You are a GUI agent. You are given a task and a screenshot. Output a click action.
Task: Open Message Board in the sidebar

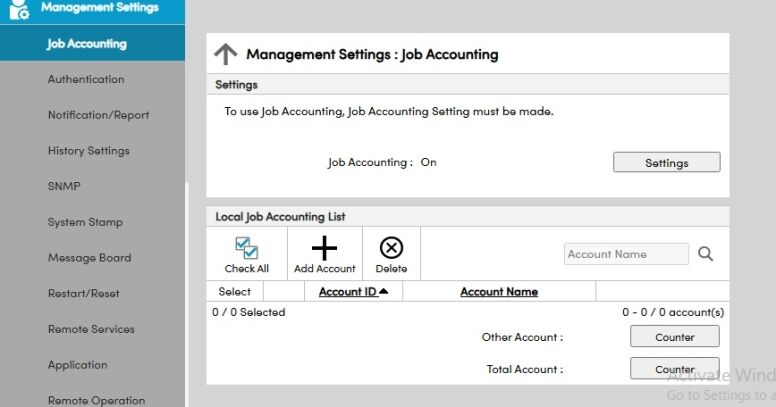tap(89, 258)
